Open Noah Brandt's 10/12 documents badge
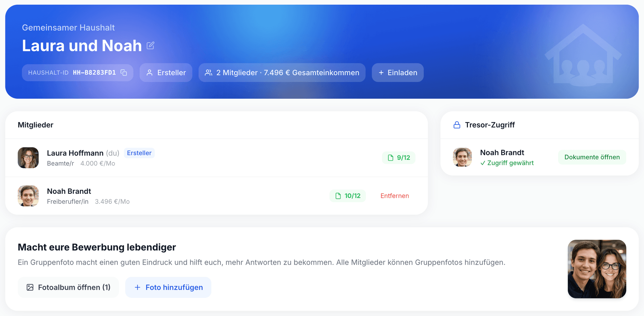 click(348, 196)
